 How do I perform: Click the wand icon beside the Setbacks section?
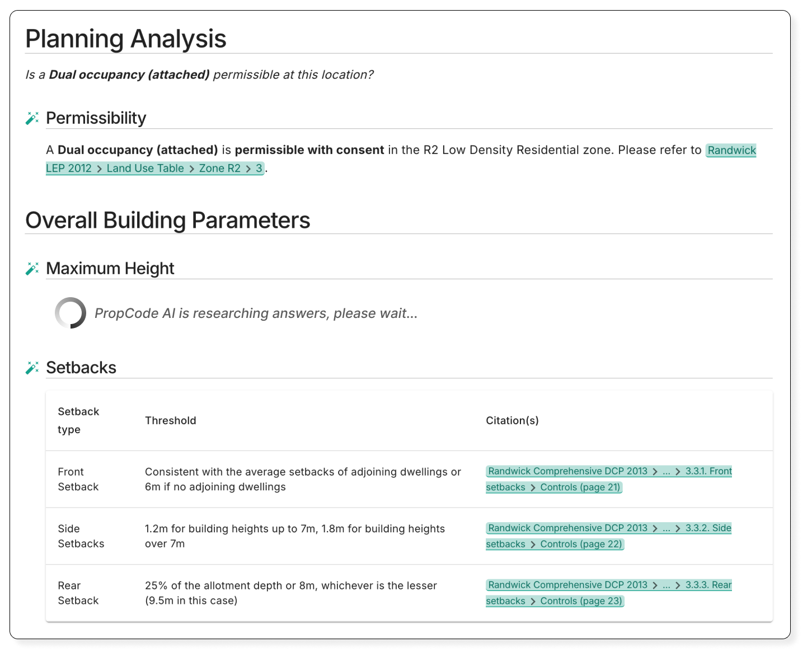click(32, 368)
